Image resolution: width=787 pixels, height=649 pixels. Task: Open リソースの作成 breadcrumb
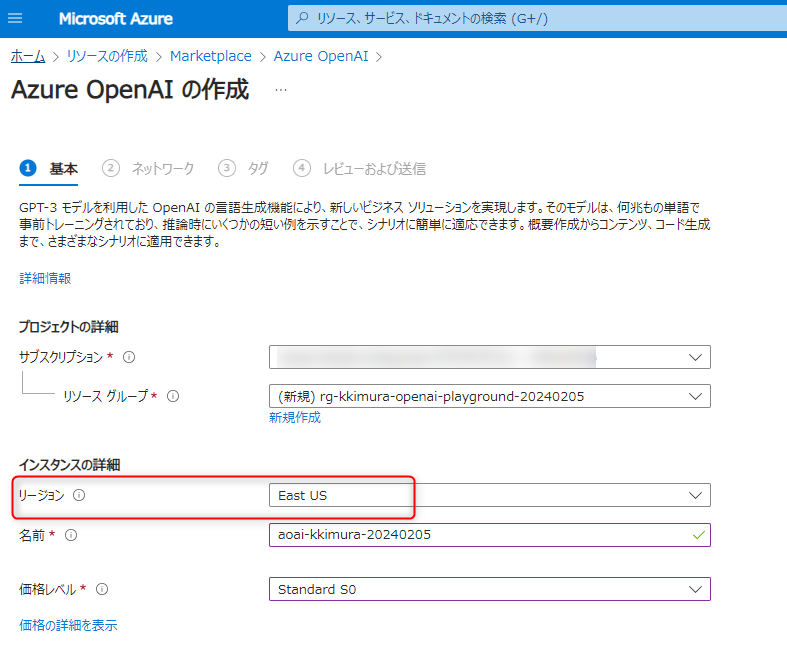pos(107,56)
